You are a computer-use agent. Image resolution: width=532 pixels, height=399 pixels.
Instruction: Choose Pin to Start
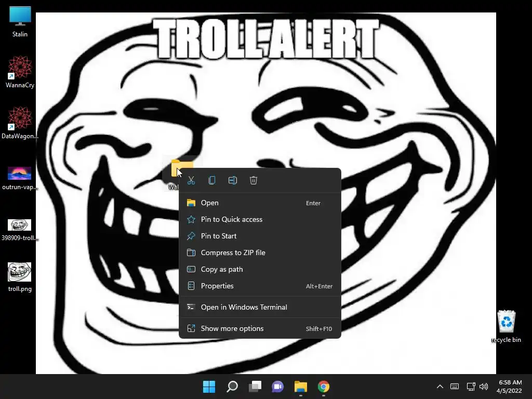(260, 236)
